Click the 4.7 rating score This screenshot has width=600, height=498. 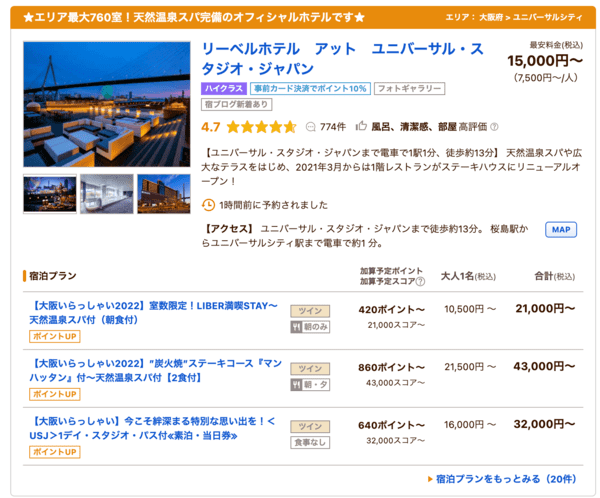[x=211, y=127]
